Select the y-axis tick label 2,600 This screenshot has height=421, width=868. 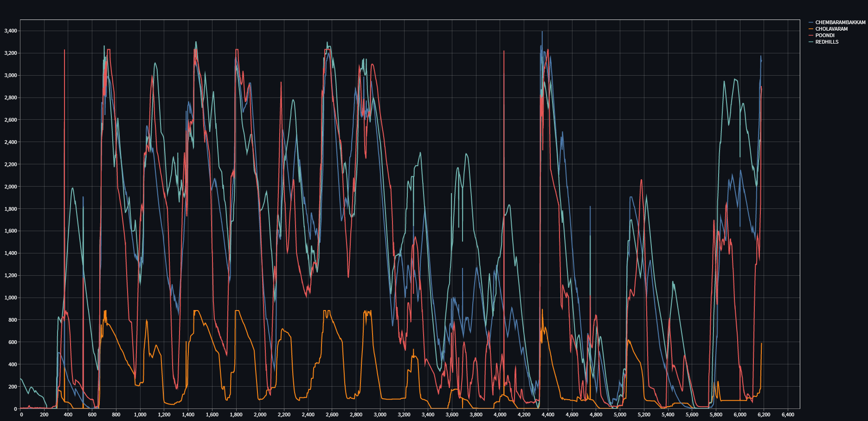(x=11, y=120)
